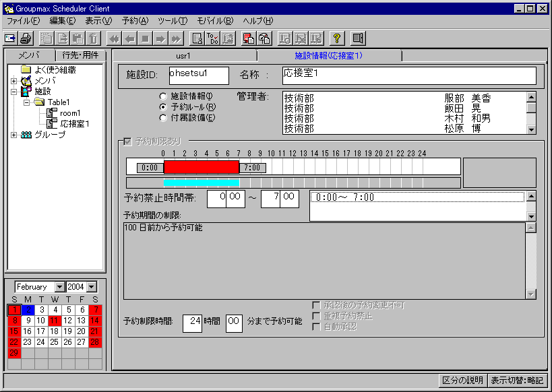Viewport: 552px width, 392px height.
Task: Click the printer icon in the toolbar
Action: [x=26, y=38]
